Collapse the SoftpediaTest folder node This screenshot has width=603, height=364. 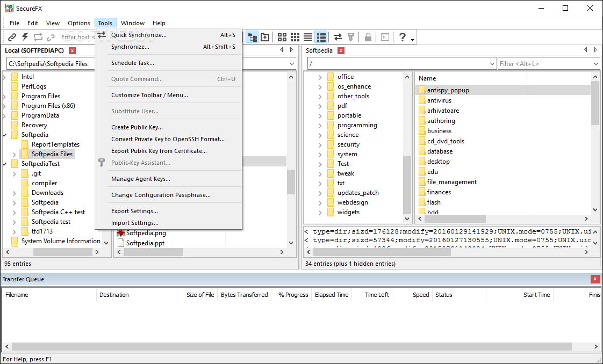[x=5, y=164]
